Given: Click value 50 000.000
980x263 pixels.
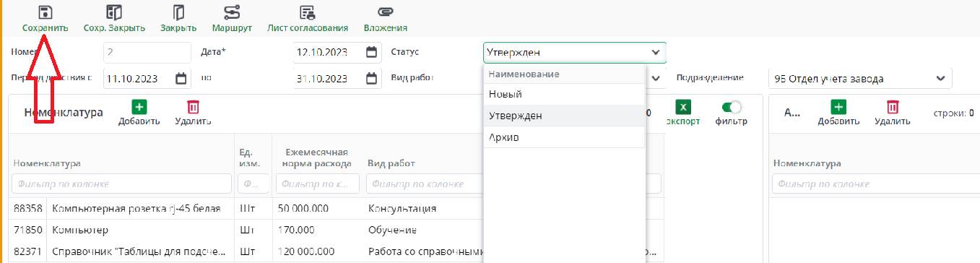Looking at the screenshot, I should tap(303, 208).
